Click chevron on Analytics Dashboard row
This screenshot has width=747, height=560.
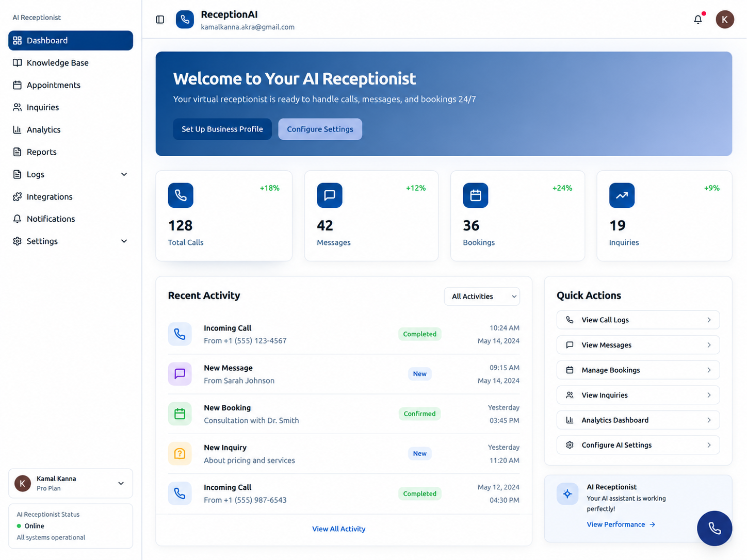709,420
